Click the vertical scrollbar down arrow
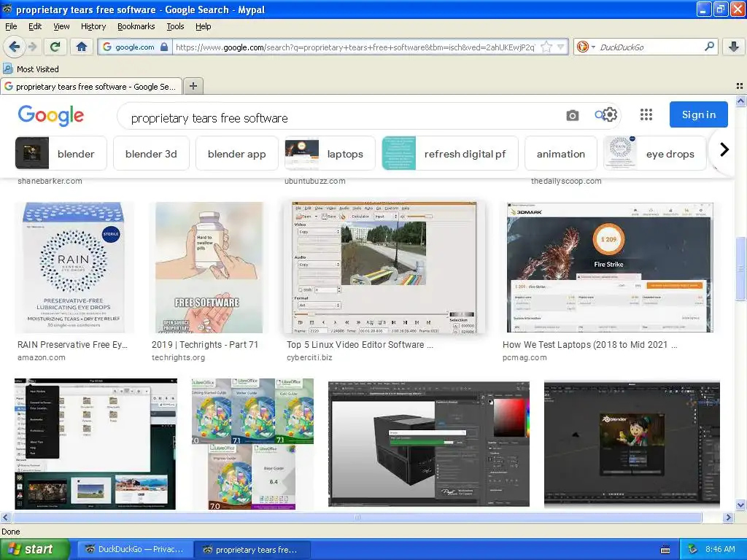 coord(740,505)
